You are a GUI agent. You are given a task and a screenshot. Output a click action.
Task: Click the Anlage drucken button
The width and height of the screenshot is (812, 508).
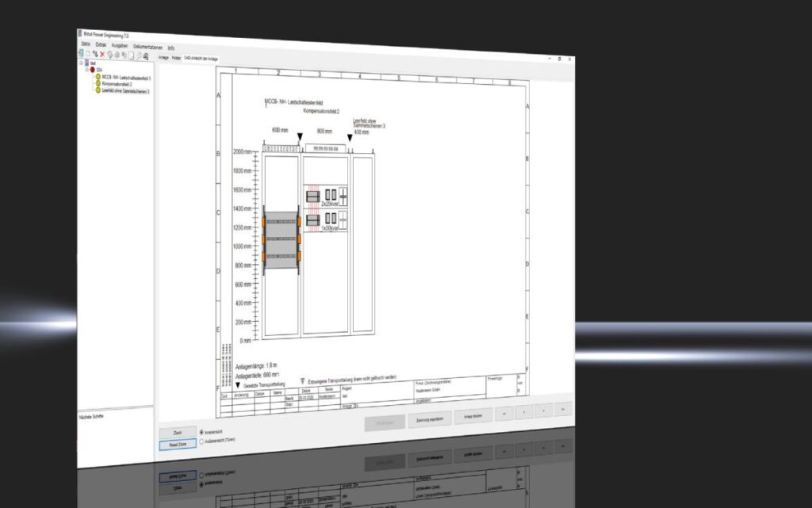pos(473,416)
